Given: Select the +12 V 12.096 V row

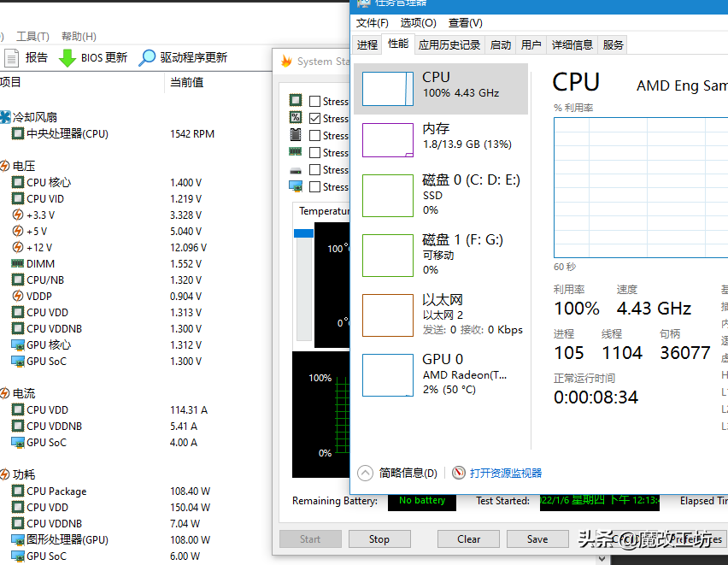Looking at the screenshot, I should click(x=135, y=247).
